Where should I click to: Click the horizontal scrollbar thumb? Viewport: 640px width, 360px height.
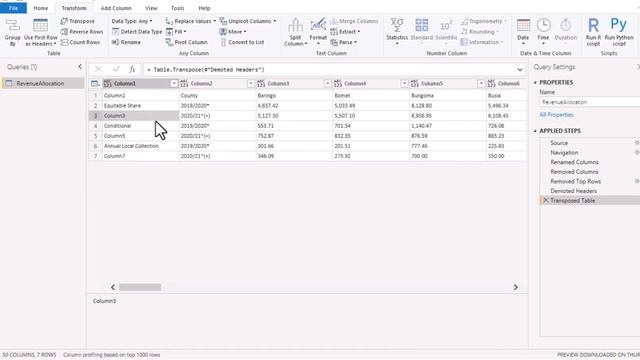(140, 287)
